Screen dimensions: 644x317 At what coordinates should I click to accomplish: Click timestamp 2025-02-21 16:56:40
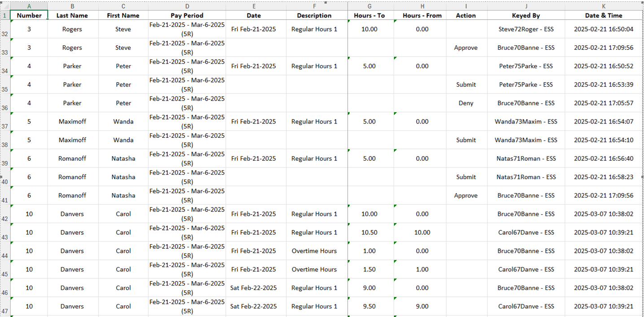pos(604,158)
